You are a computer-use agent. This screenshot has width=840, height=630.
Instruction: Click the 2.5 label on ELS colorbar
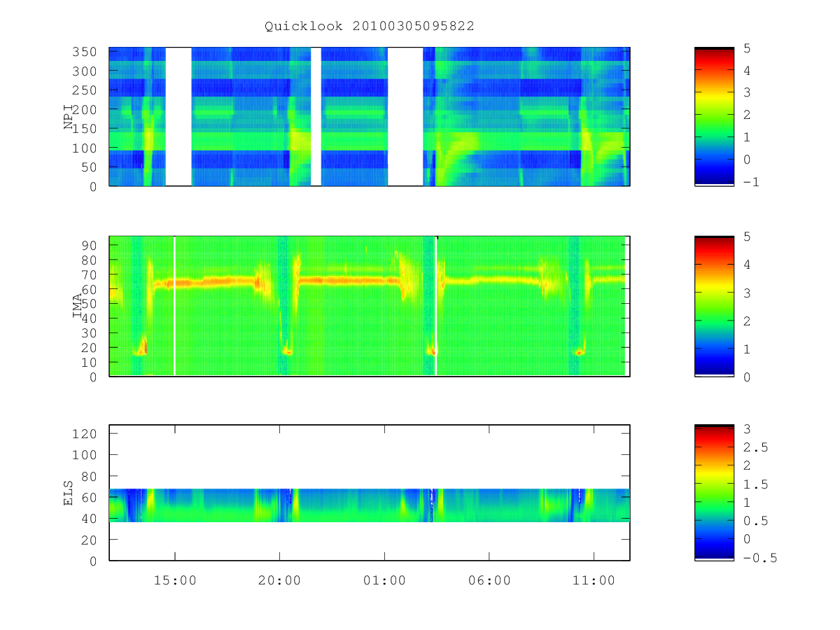coord(755,447)
